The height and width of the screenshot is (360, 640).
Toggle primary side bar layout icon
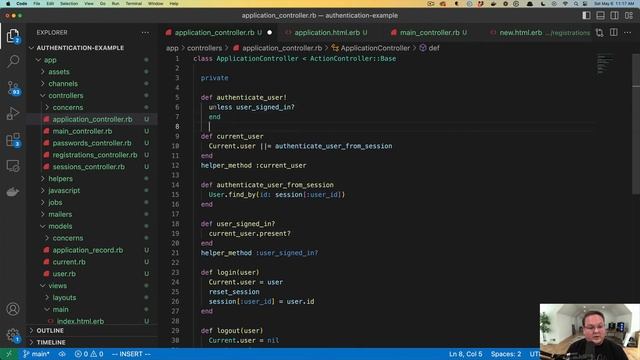(x=587, y=16)
